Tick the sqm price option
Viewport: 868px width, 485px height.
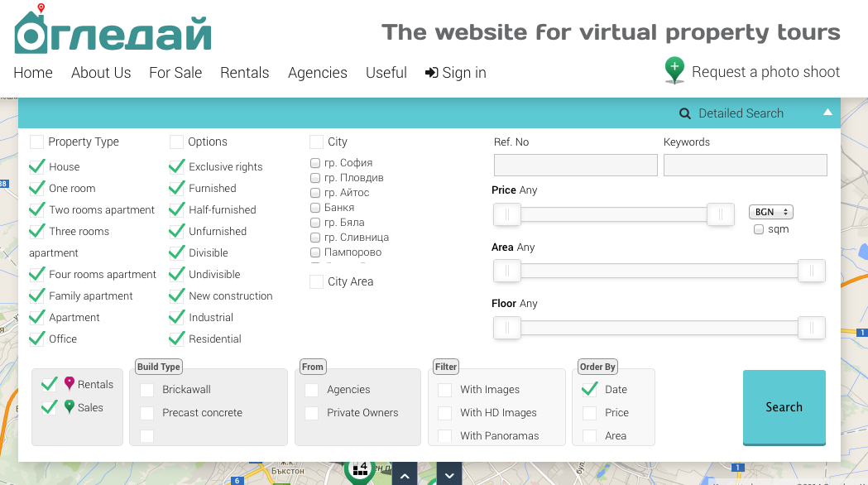(759, 229)
